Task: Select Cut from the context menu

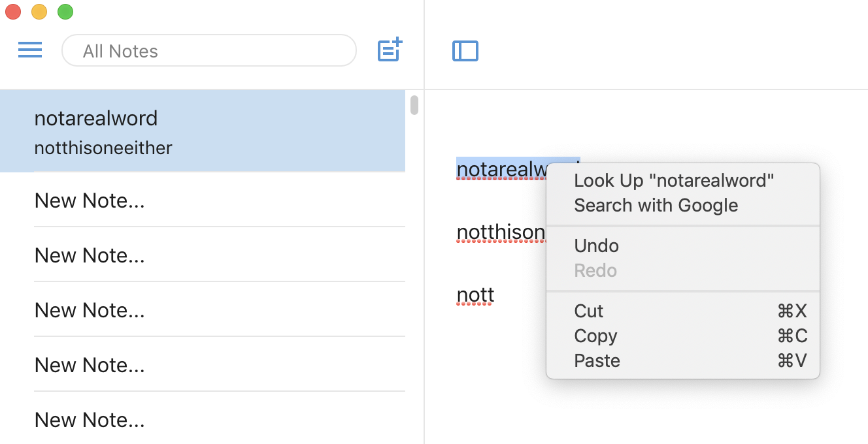Action: pos(588,311)
